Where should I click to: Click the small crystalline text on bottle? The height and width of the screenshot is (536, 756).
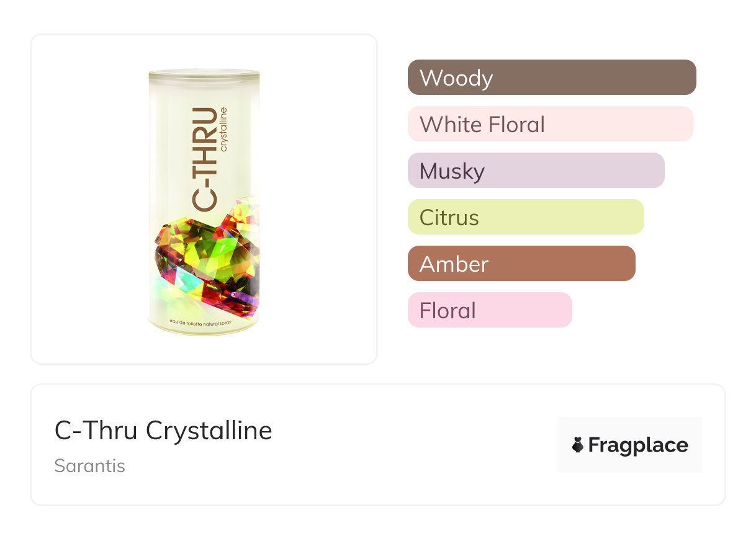pos(223,130)
